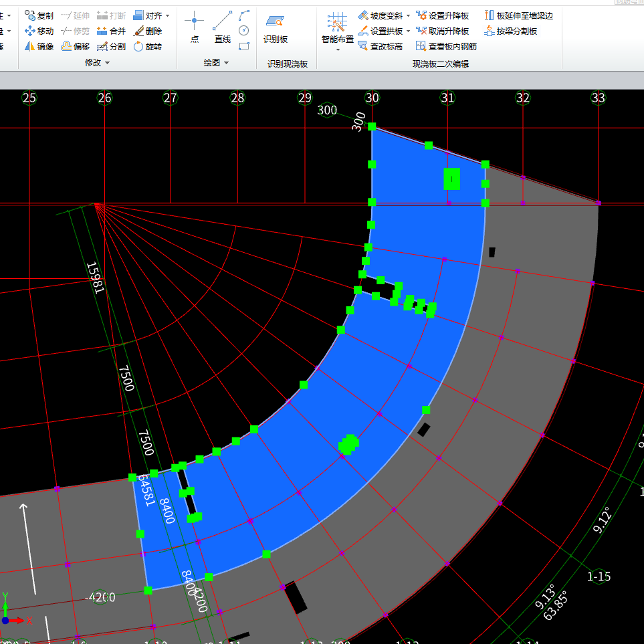This screenshot has width=644, height=644.
Task: Open the 智能布置 dropdown arrow
Action: coord(338,50)
